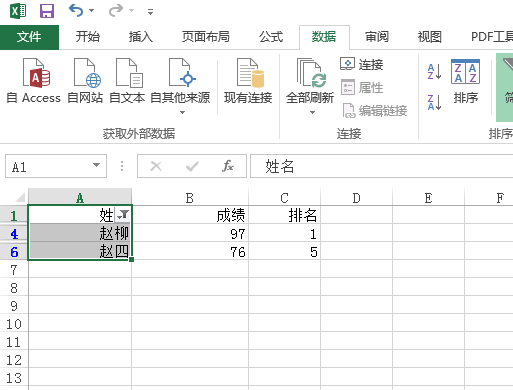Click cell with rank 1

pyautogui.click(x=284, y=233)
